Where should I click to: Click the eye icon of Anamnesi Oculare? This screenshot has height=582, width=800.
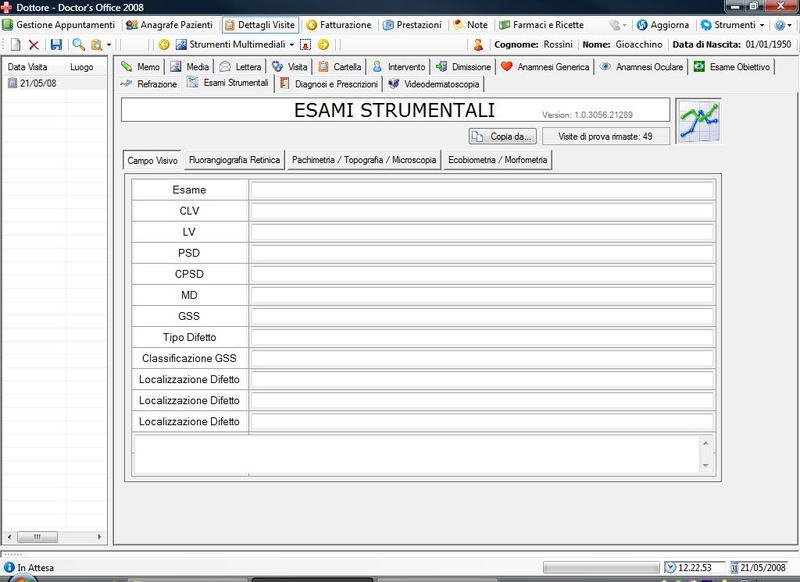coord(605,66)
